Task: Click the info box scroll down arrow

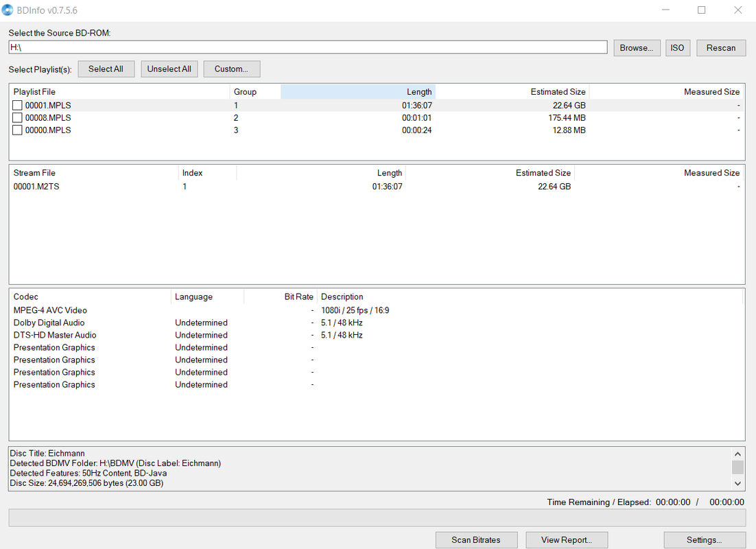Action: [x=737, y=483]
